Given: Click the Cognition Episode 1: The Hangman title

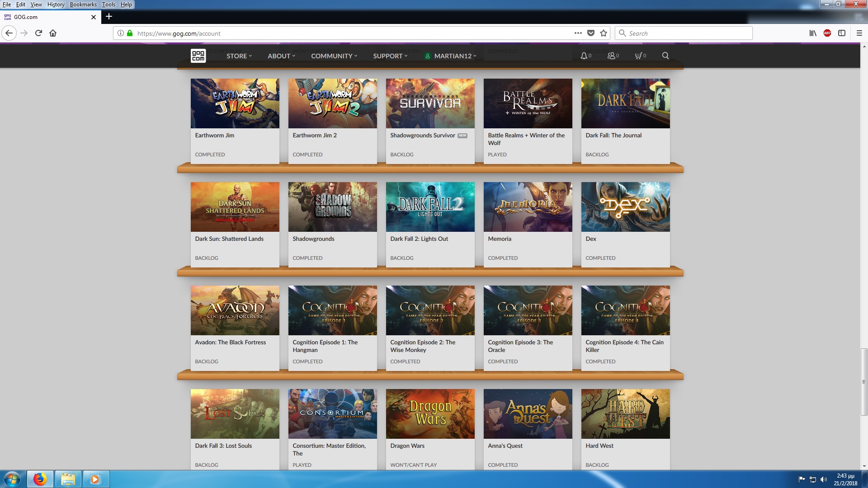Looking at the screenshot, I should tap(325, 346).
